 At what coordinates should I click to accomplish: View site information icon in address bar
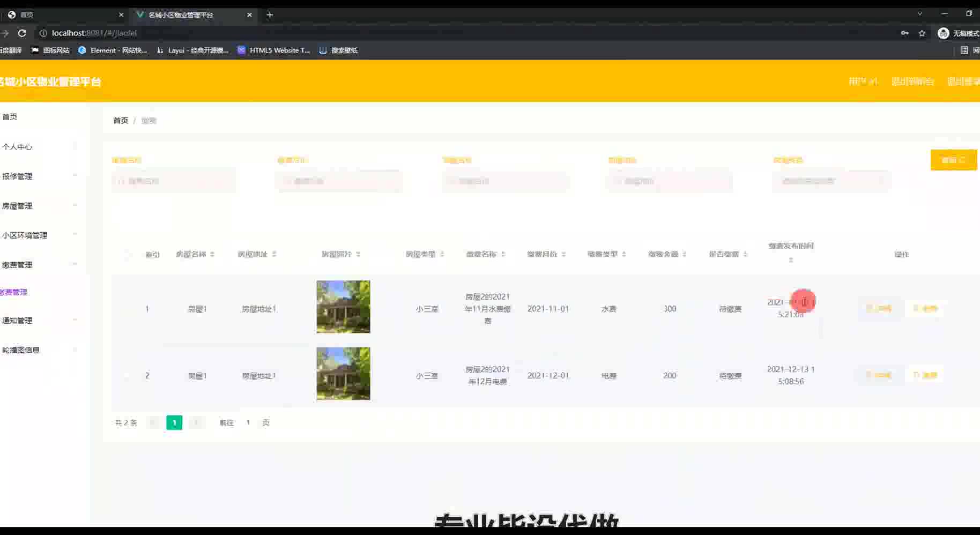pyautogui.click(x=43, y=33)
